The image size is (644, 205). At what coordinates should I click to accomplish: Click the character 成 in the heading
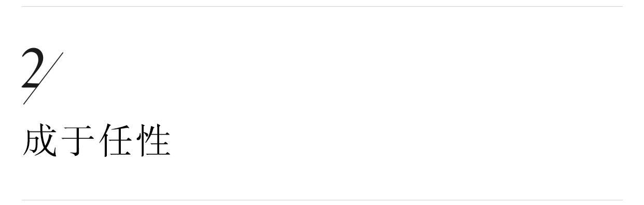click(39, 139)
